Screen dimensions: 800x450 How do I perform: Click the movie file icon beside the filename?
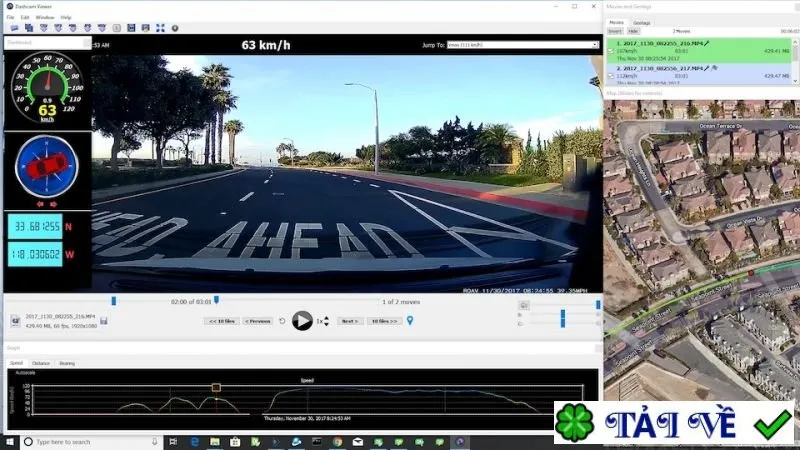tap(15, 321)
